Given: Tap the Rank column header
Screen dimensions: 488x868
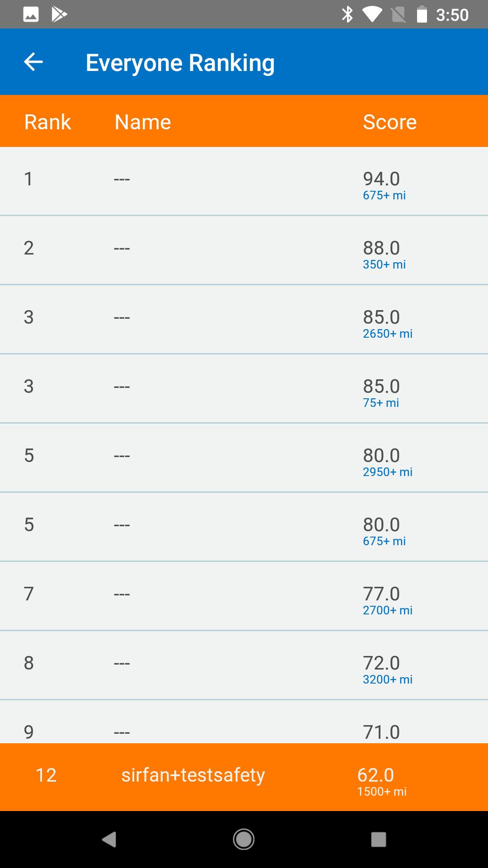Looking at the screenshot, I should pos(47,122).
